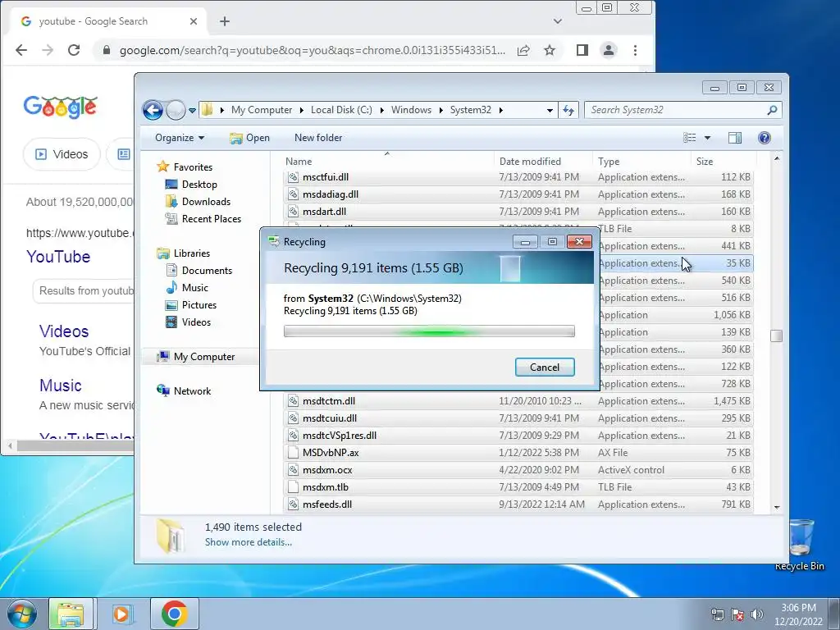Bookmark the page with star icon
840x630 pixels.
click(550, 50)
